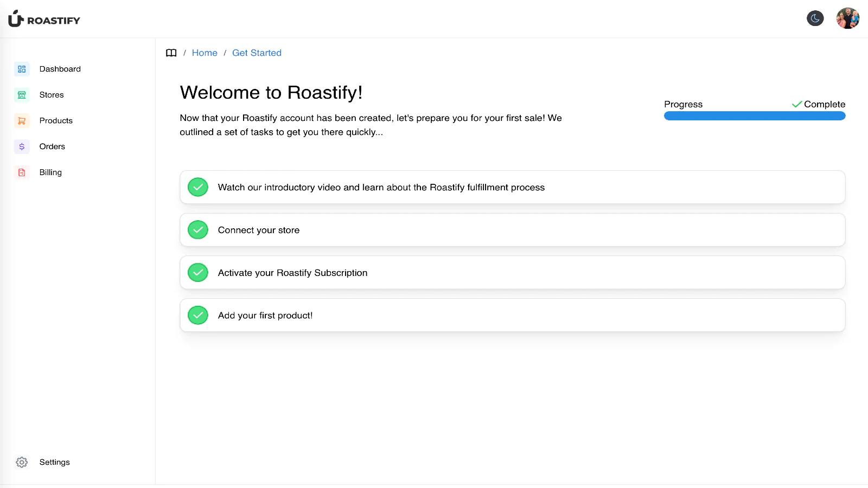Click the Settings gear icon

22,462
